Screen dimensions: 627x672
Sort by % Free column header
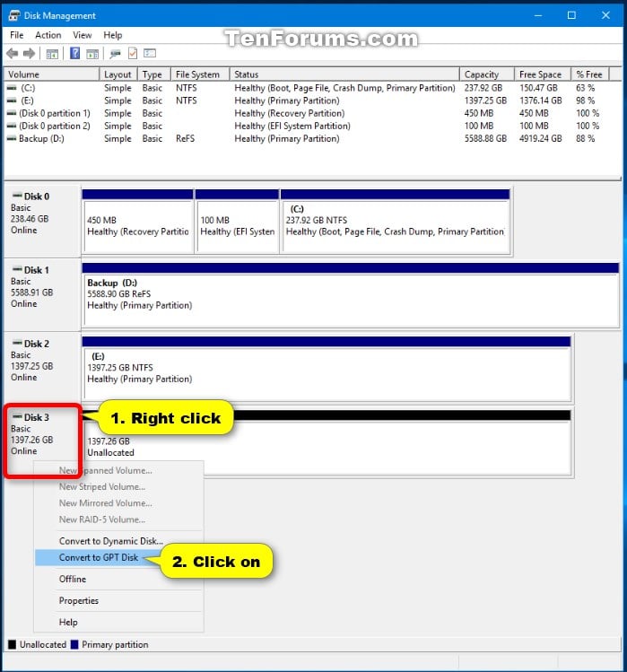click(x=590, y=74)
